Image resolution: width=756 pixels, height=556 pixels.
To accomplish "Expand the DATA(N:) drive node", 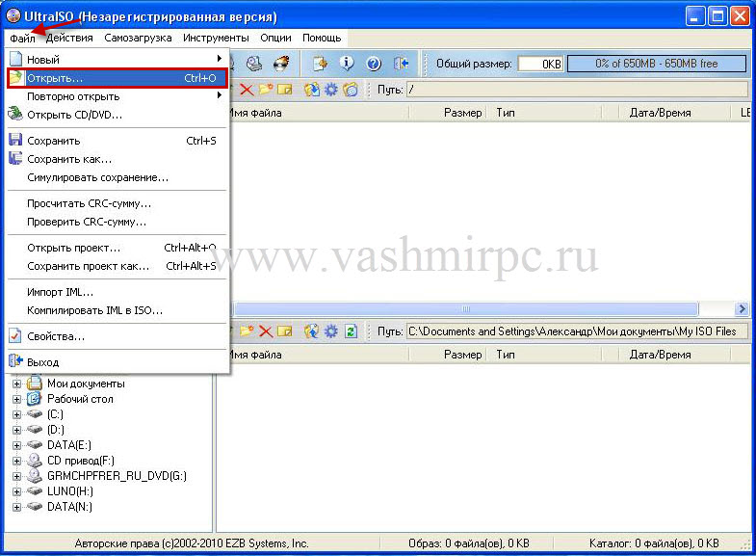I will (x=17, y=507).
